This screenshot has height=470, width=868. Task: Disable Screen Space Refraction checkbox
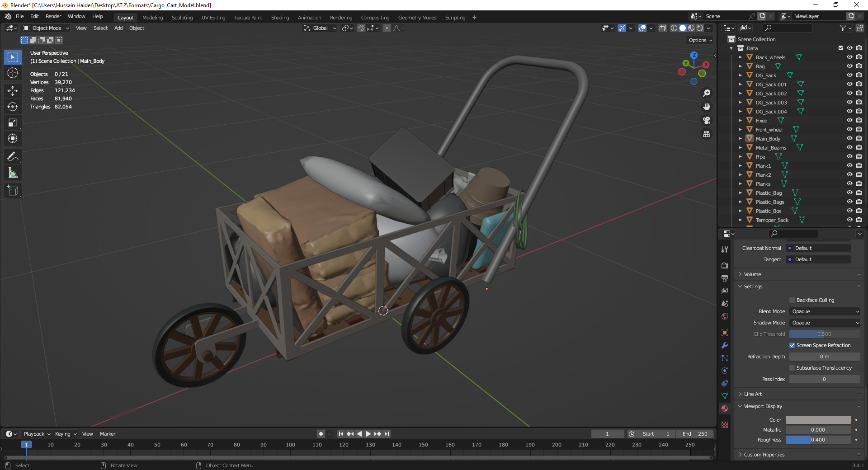792,345
